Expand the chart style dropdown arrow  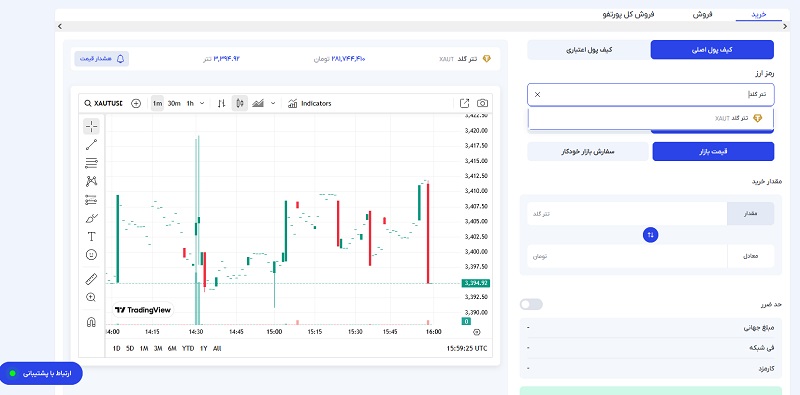[273, 104]
